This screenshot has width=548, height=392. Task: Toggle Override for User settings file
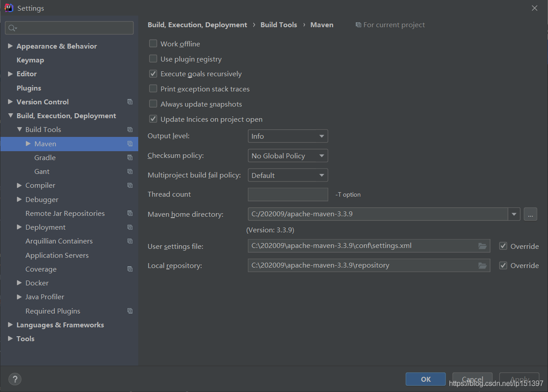pos(503,246)
